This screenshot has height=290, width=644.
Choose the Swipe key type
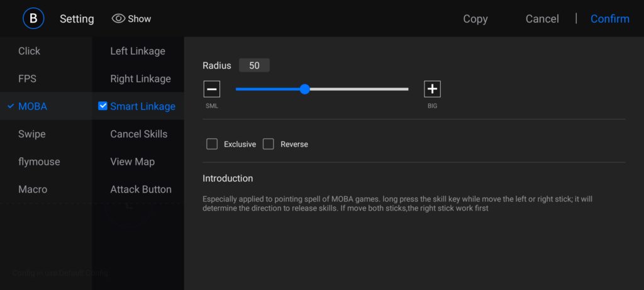pyautogui.click(x=32, y=134)
